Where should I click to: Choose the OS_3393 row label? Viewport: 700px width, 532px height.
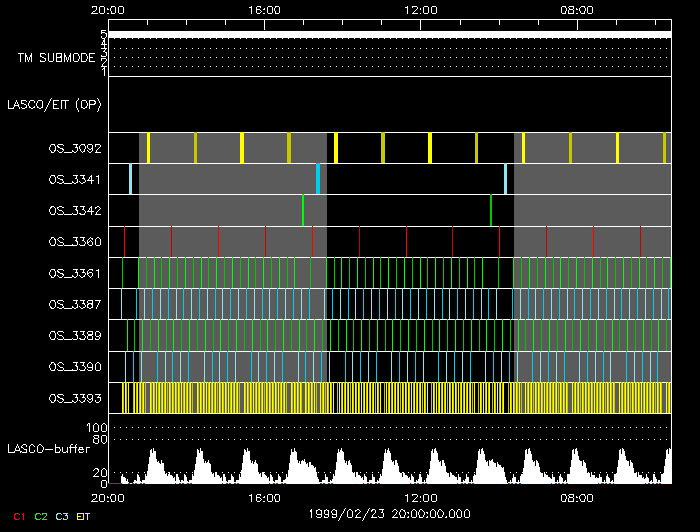74,398
